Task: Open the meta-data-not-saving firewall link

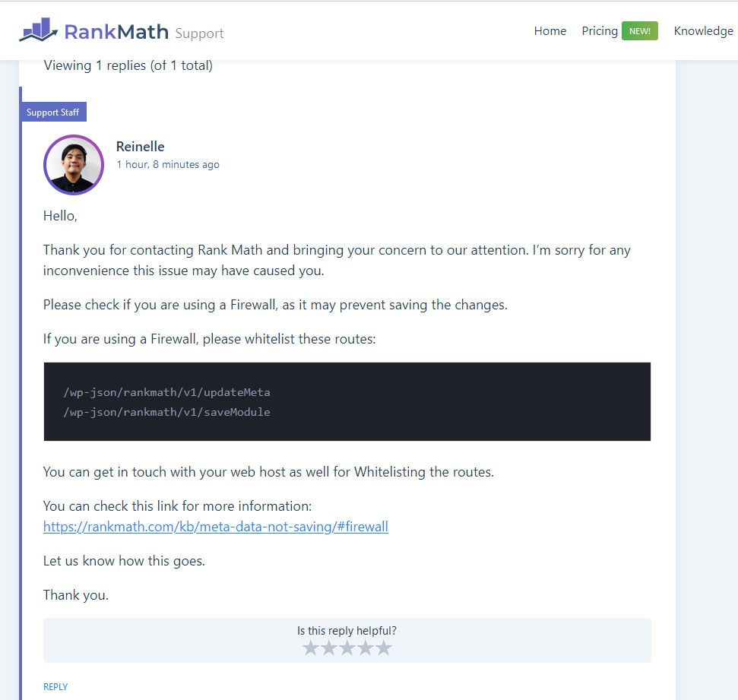Action: [x=216, y=526]
